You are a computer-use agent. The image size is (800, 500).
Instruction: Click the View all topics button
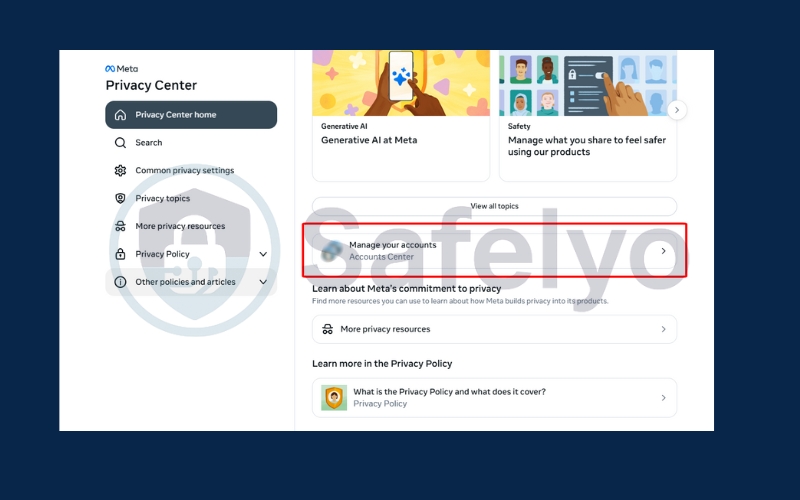494,206
